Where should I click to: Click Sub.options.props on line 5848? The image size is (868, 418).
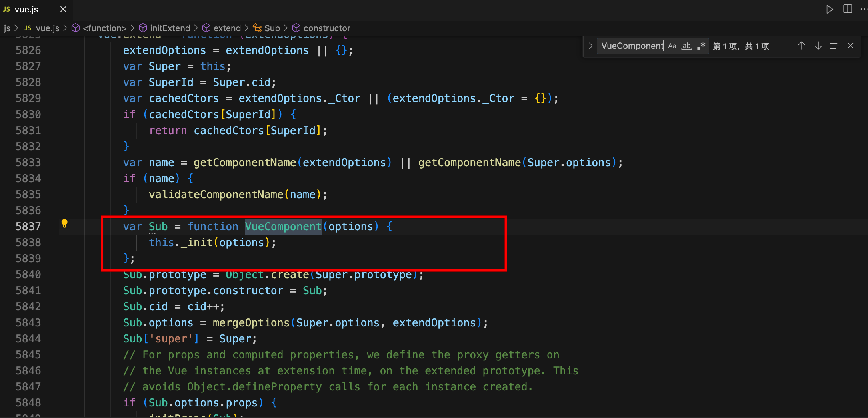click(203, 403)
